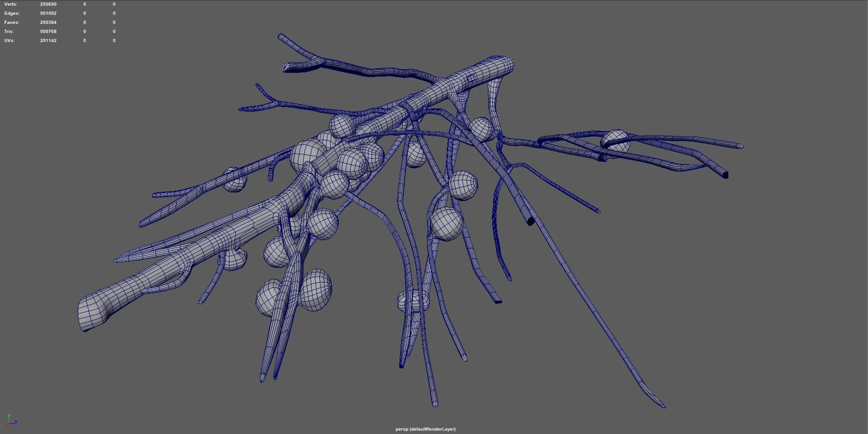Click the Verts count value 250690
Viewport: 868px width, 434px height.
click(x=48, y=4)
